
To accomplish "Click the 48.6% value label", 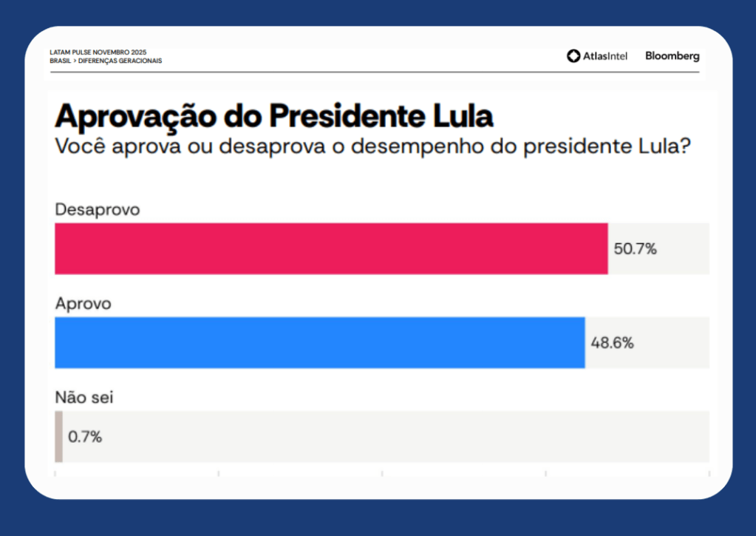I will [612, 343].
